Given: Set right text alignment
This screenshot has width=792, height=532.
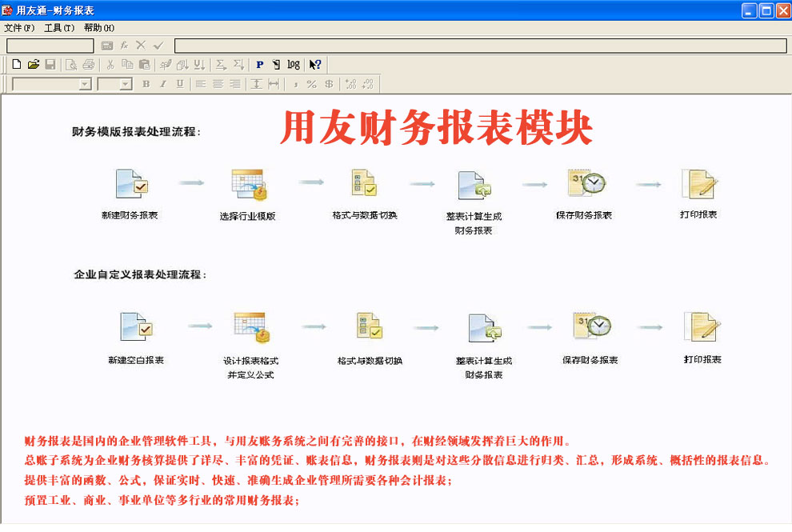Looking at the screenshot, I should click(x=235, y=84).
